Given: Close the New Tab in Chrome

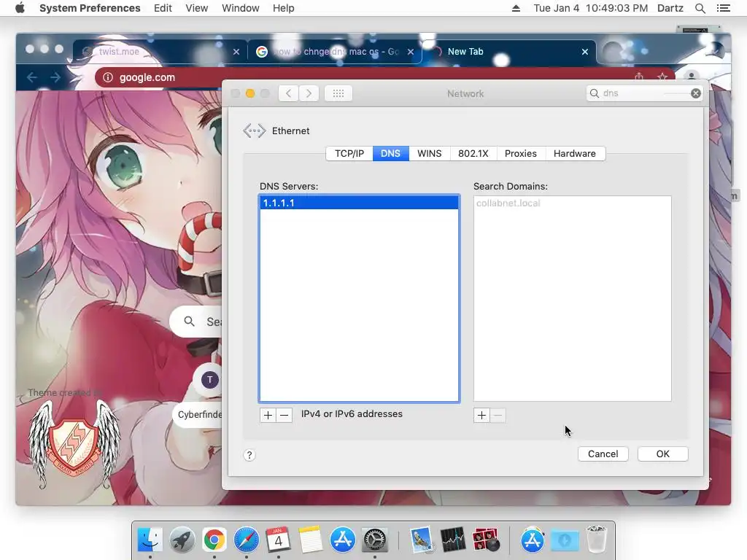Looking at the screenshot, I should (585, 52).
